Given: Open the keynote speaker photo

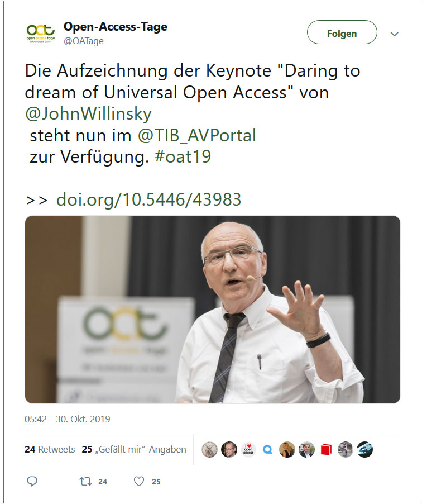Looking at the screenshot, I should tap(213, 309).
